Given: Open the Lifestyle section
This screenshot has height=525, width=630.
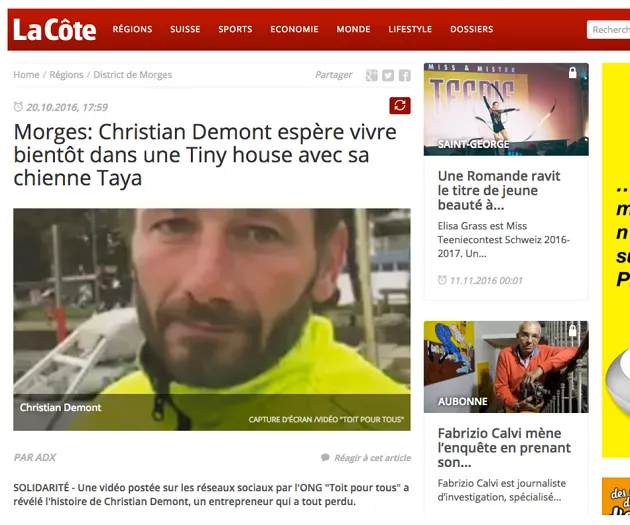Looking at the screenshot, I should click(410, 29).
